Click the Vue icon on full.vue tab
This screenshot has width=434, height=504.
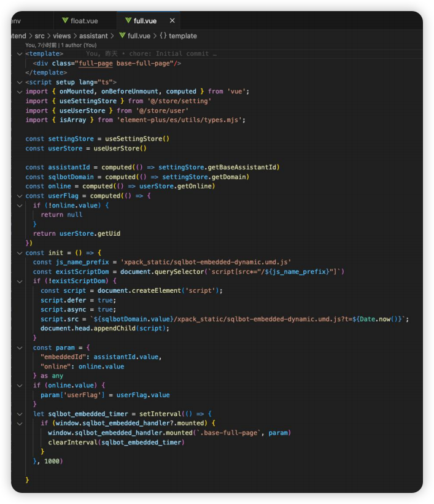126,21
